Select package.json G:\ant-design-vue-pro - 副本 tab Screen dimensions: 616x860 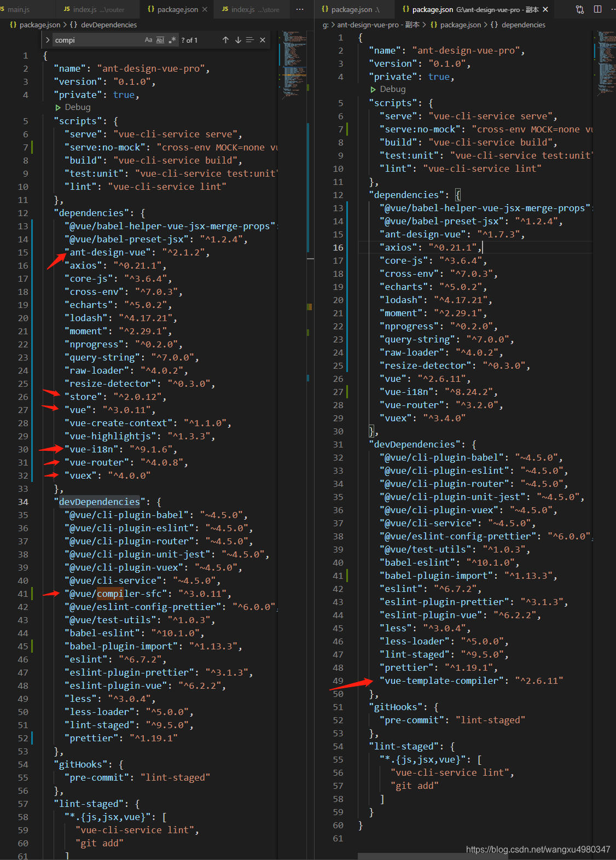[x=475, y=9]
